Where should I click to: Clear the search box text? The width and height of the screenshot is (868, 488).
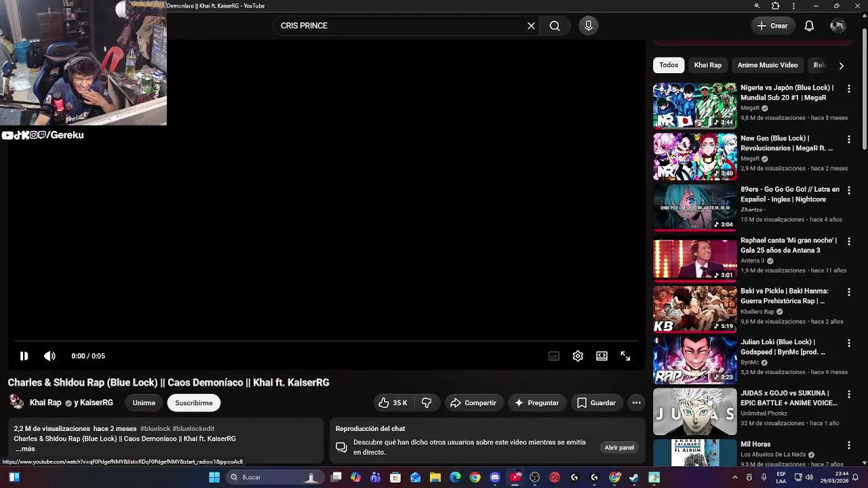point(531,26)
